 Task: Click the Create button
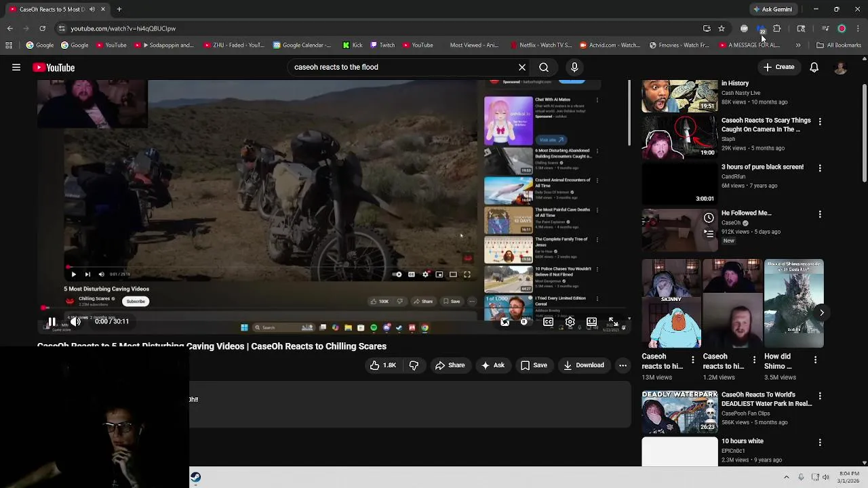779,67
